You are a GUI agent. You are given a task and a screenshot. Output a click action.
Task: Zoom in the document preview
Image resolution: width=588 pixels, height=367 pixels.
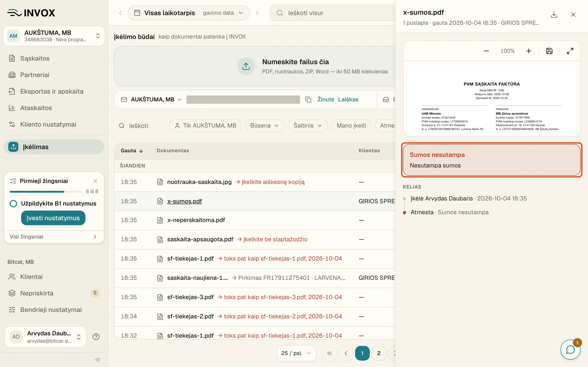529,51
